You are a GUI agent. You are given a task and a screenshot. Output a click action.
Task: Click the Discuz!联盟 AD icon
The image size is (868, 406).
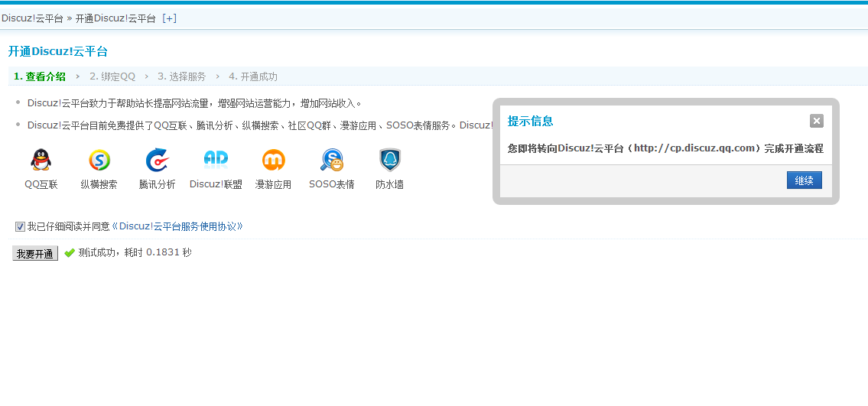point(216,159)
